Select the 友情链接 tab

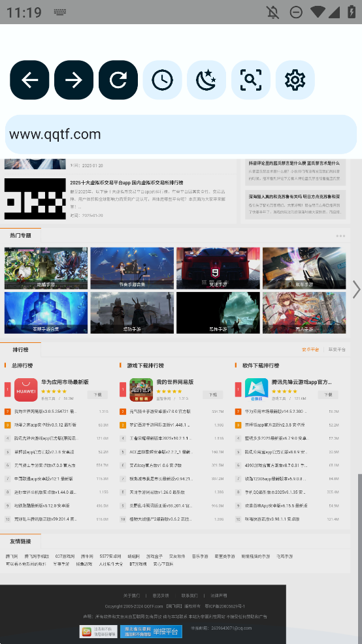tap(20, 541)
